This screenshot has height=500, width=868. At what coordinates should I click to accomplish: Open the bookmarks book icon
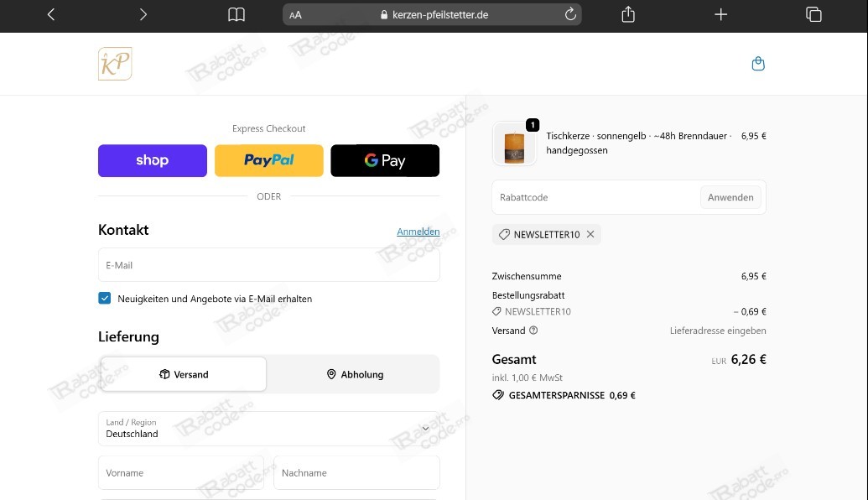point(236,14)
